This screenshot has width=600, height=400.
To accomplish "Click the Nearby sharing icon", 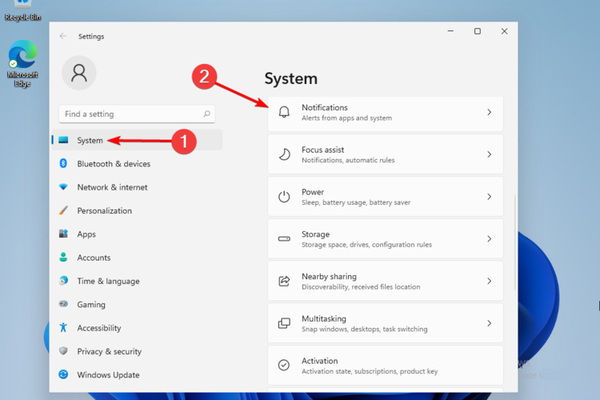I will (x=284, y=281).
